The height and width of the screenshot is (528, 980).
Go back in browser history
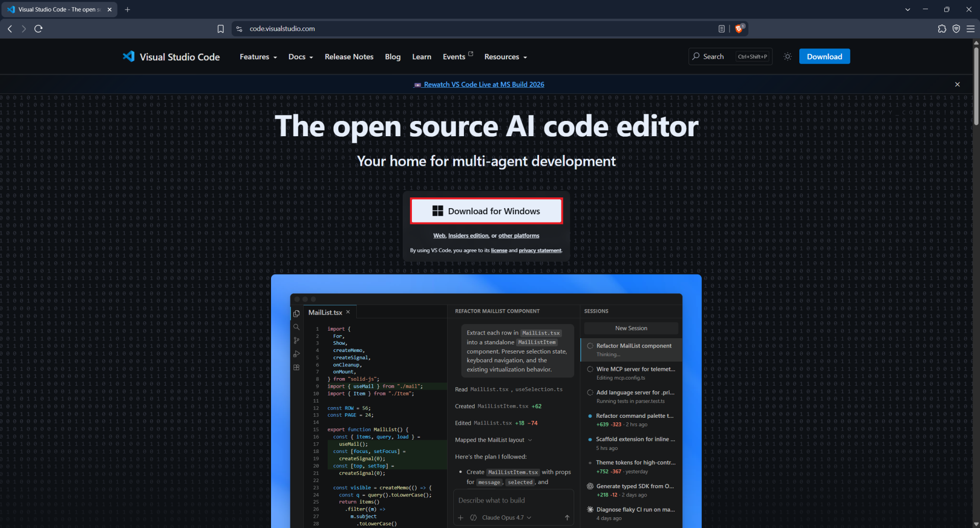coord(10,29)
